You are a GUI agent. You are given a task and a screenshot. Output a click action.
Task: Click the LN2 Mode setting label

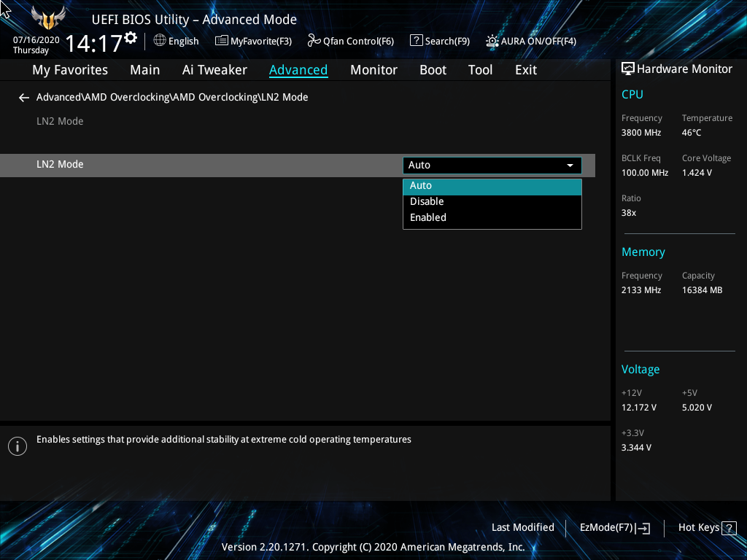click(x=60, y=164)
